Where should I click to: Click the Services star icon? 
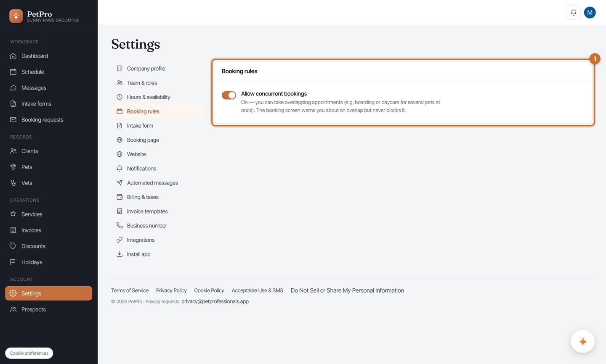click(13, 214)
